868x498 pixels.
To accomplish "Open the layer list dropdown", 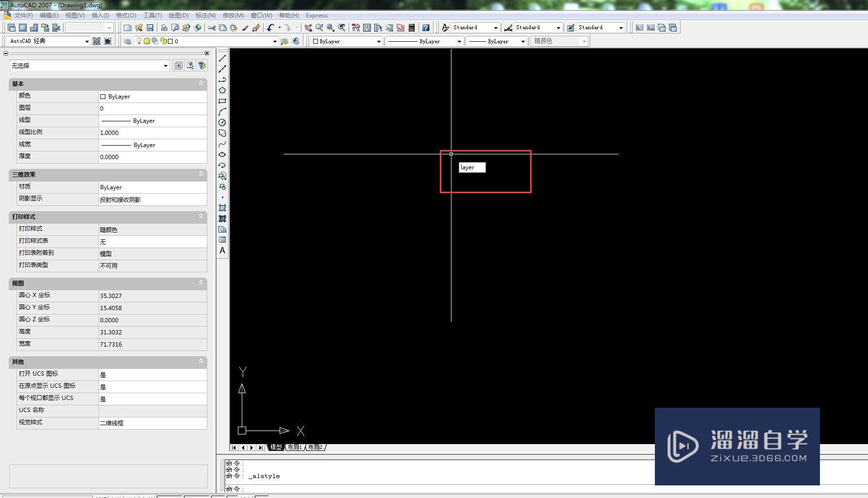I will coord(275,41).
